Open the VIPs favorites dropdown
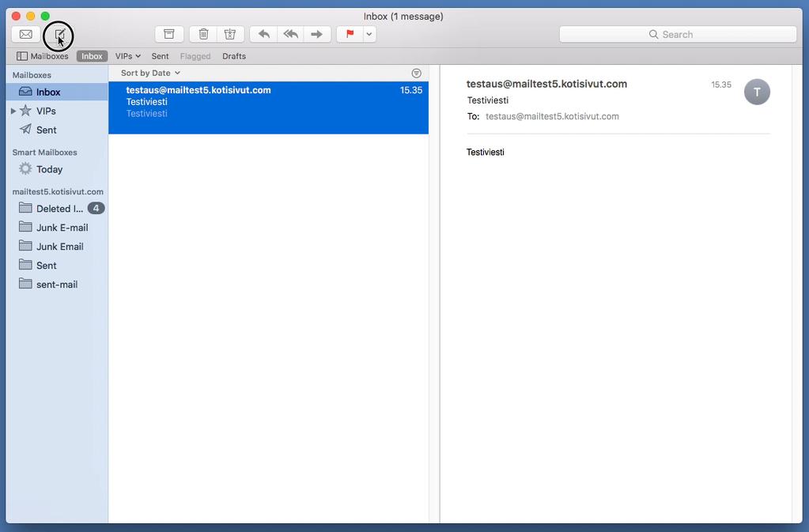This screenshot has height=532, width=809. (127, 56)
